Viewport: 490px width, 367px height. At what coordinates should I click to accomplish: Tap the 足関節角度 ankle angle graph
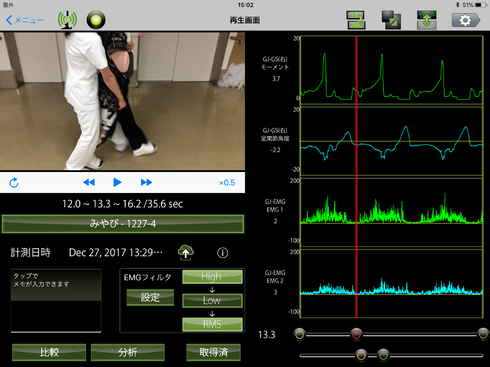(x=392, y=141)
